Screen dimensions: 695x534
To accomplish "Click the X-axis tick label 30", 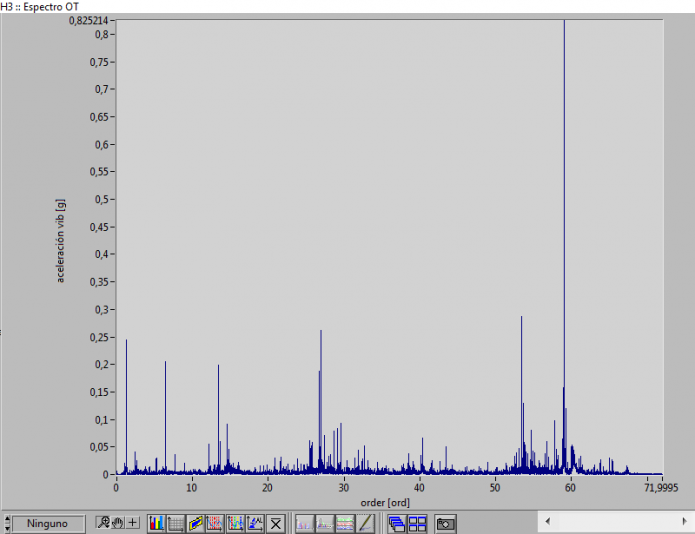I will [344, 487].
